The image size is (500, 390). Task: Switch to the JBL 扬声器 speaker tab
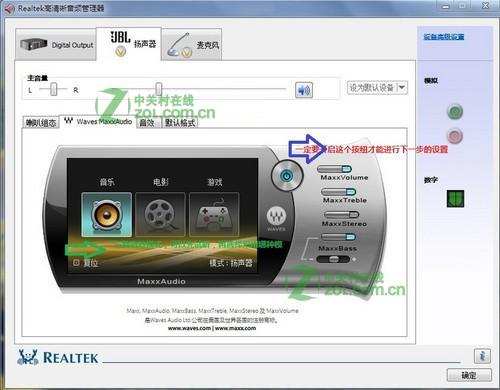[129, 44]
